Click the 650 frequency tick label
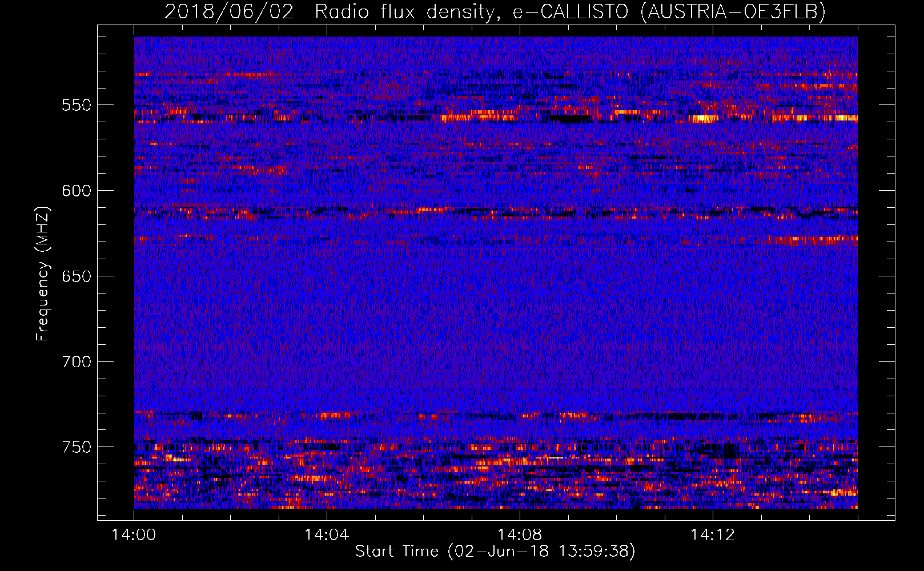Screen dimensions: 924x571 (x=77, y=277)
